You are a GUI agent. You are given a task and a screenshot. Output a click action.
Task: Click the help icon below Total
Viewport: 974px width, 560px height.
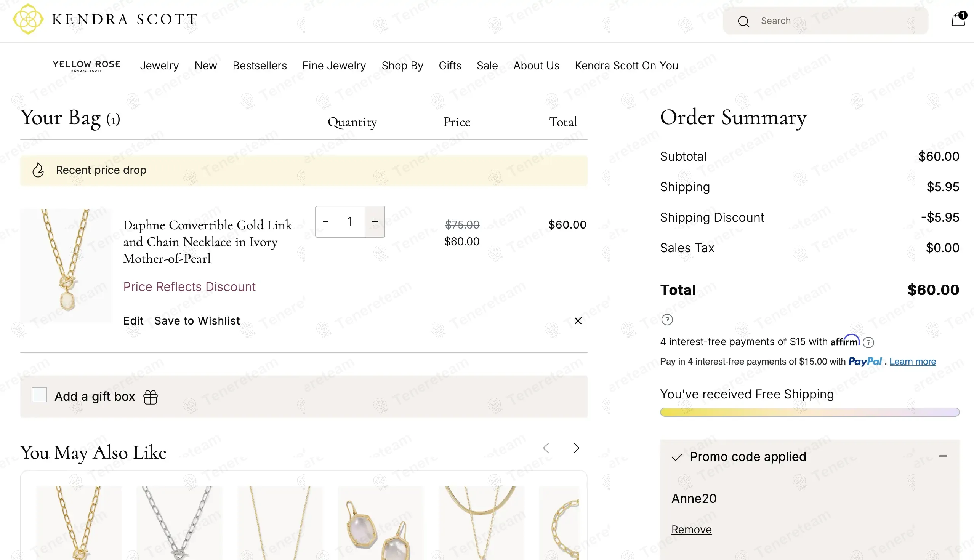(x=667, y=320)
